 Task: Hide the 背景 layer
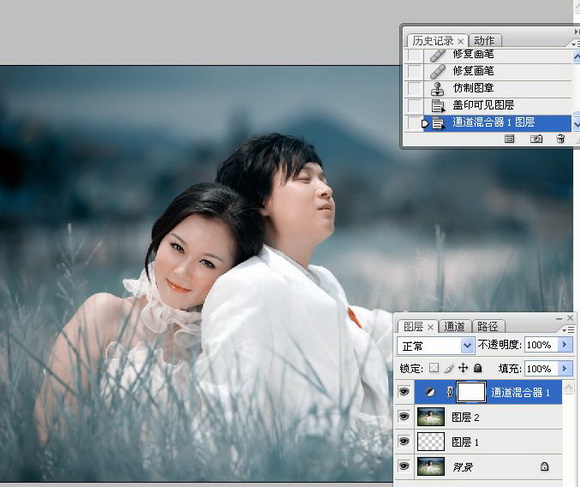[x=404, y=466]
